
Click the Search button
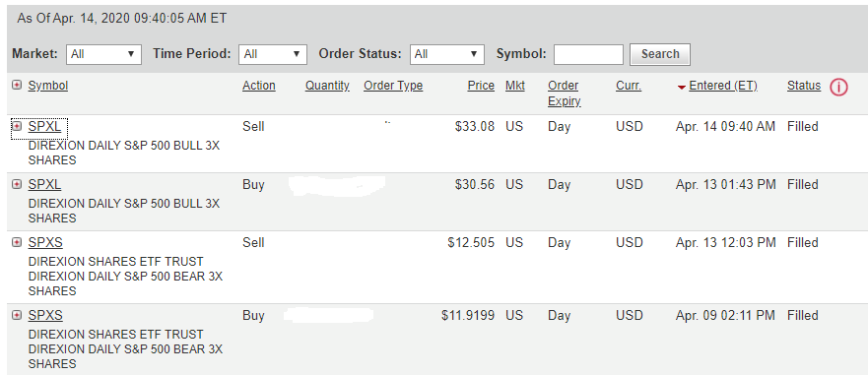[660, 54]
